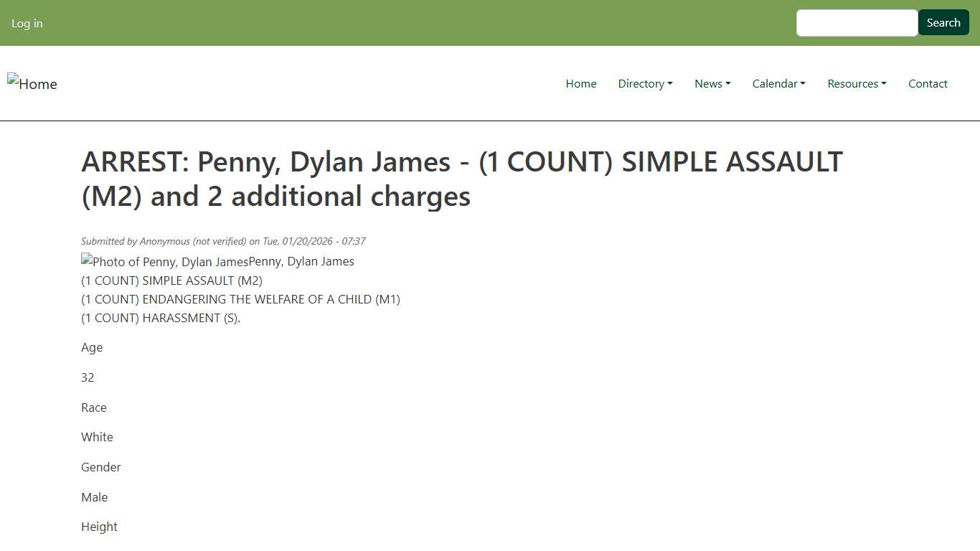Expand the News dropdown
The image size is (980, 551).
click(x=712, y=83)
